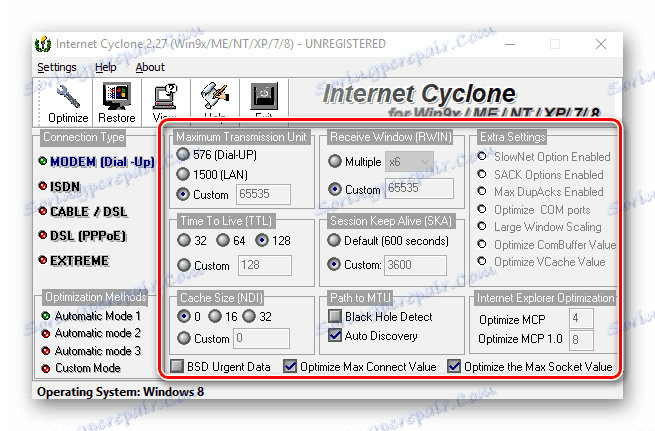Click the Cache Size custom value field

click(x=261, y=338)
